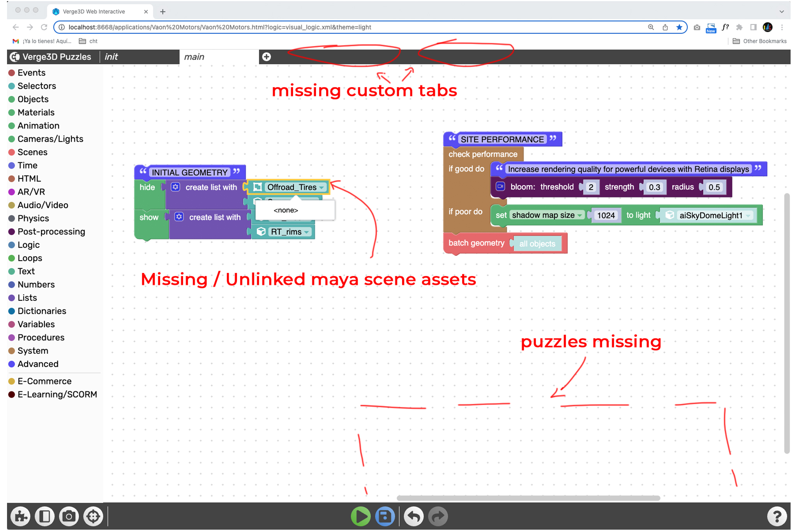798x532 pixels.
Task: Click the Verge3D Puzzles logo icon
Action: click(15, 57)
